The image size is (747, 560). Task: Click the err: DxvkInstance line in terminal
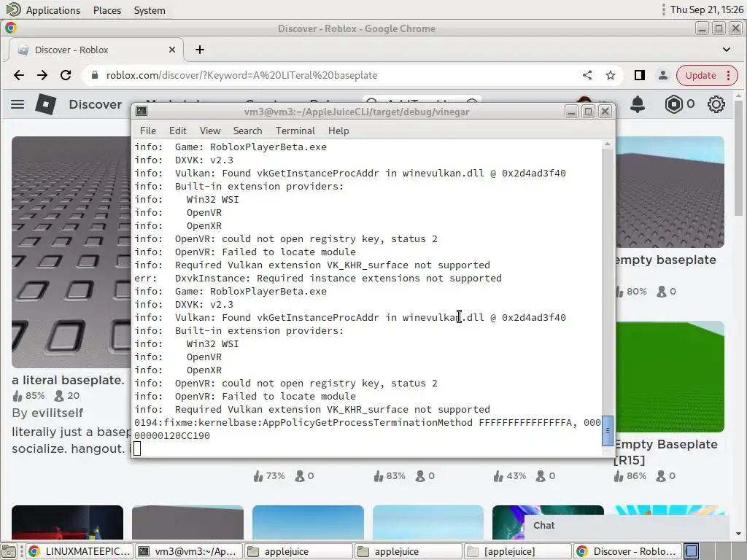tap(318, 278)
